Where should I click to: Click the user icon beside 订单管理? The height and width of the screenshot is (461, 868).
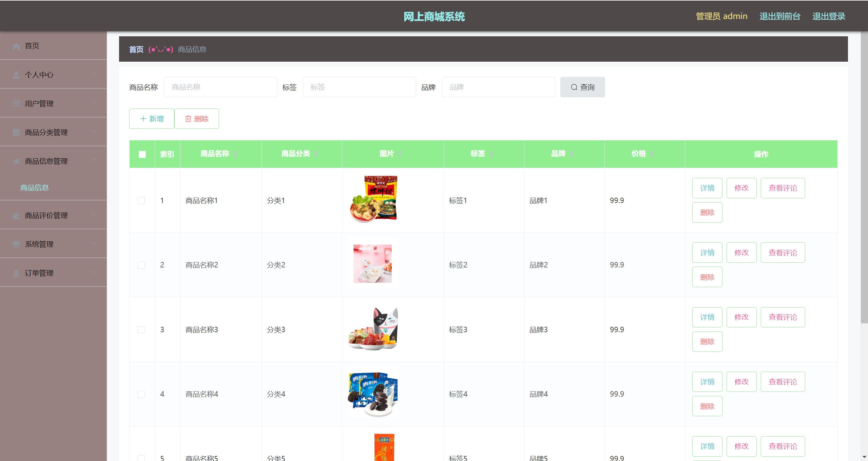point(16,273)
